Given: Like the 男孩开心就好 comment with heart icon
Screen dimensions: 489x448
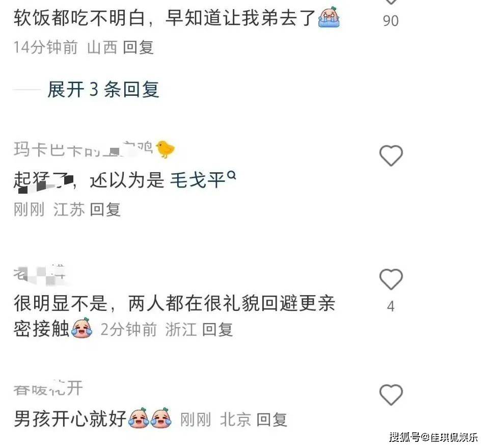Looking at the screenshot, I should pos(391,394).
